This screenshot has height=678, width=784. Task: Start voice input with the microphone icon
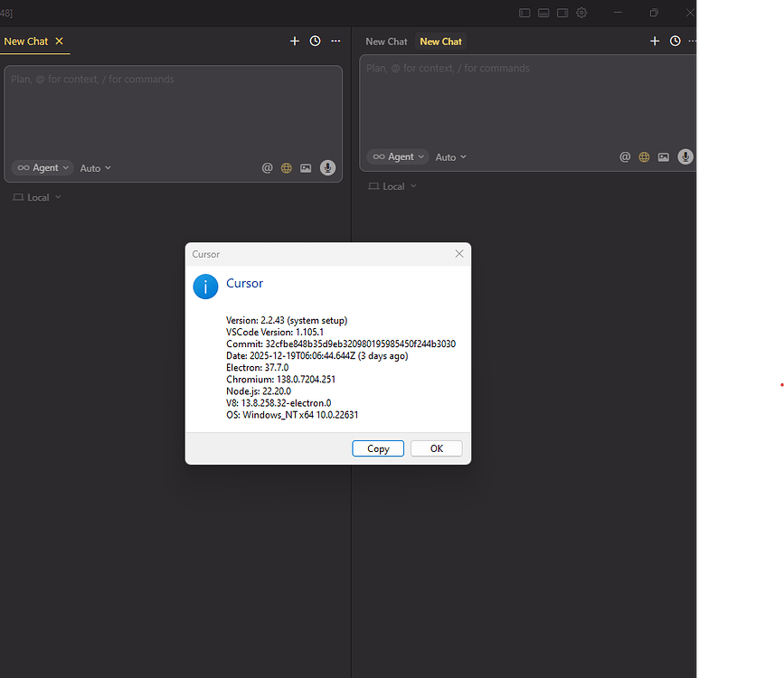pyautogui.click(x=327, y=168)
